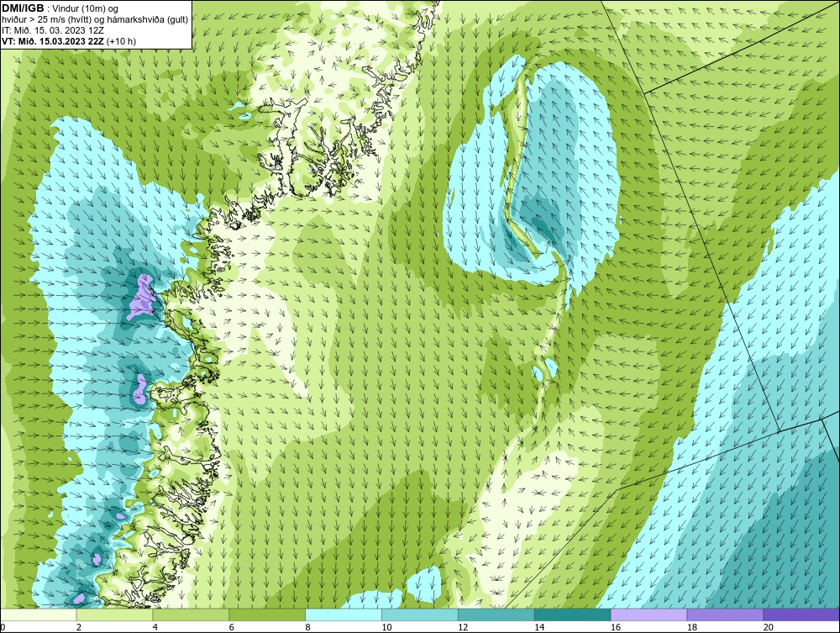Viewport: 840px width, 633px height.
Task: Click the '18' scale label
Action: tap(691, 627)
